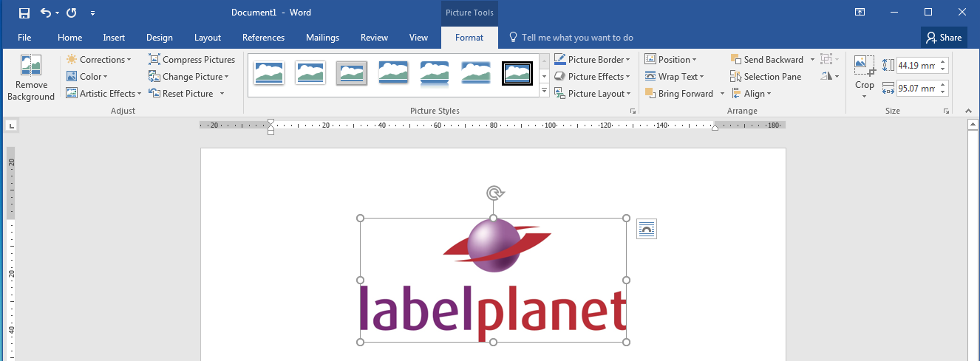Apply gray metal frame picture style
Viewport: 980px width, 361px height.
(x=352, y=73)
